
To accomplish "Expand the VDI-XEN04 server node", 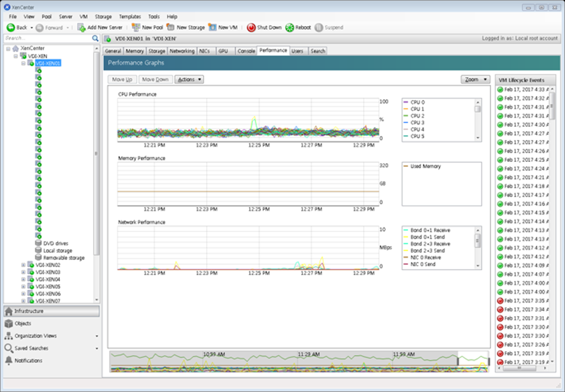I will point(24,280).
